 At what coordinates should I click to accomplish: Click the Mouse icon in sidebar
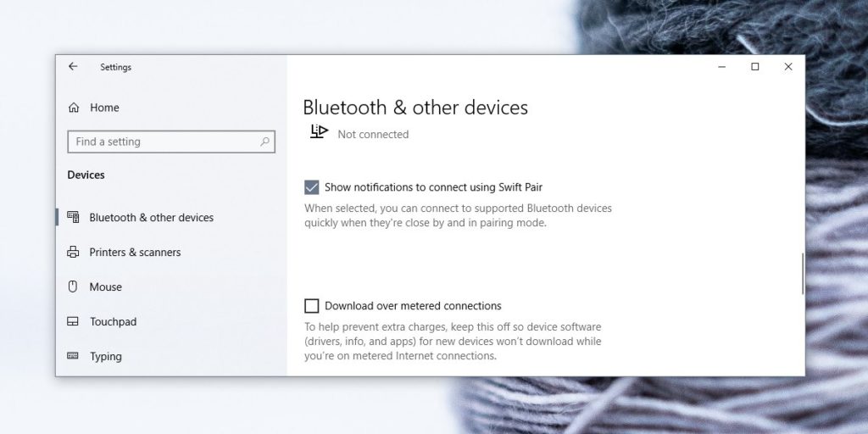[x=73, y=287]
